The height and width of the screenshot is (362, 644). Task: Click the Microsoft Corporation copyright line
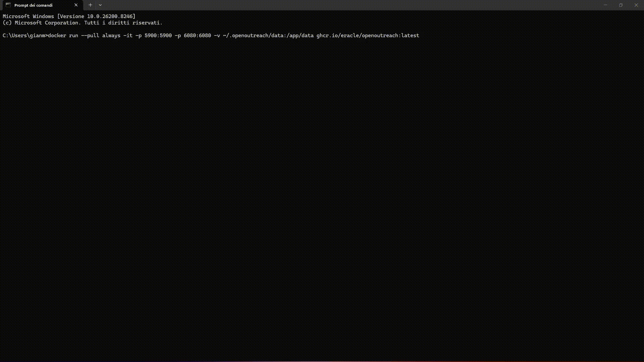tap(83, 23)
